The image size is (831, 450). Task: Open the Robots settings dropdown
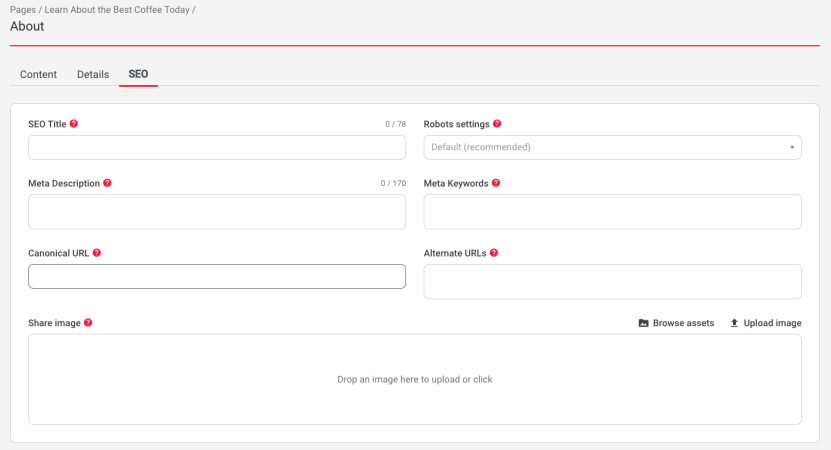tap(612, 147)
